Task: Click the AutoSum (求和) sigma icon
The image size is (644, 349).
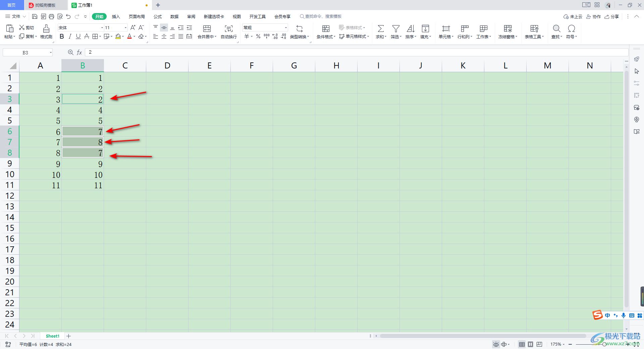Action: tap(381, 29)
